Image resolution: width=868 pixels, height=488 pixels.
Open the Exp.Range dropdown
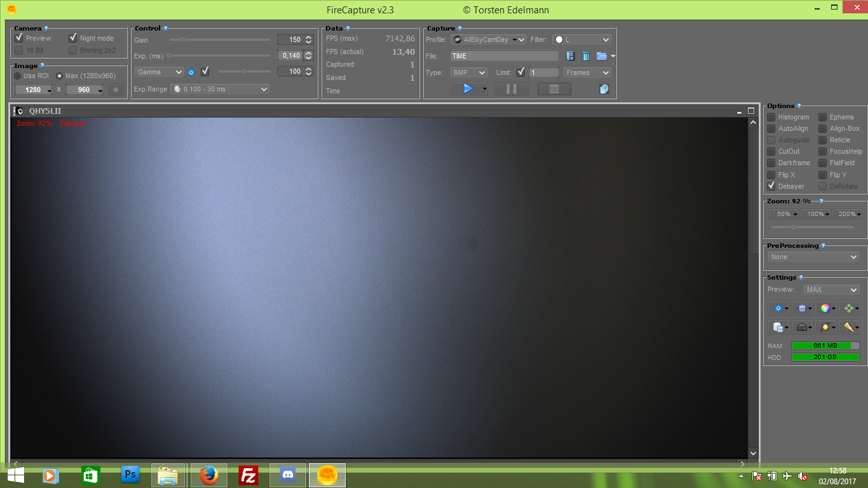[220, 89]
